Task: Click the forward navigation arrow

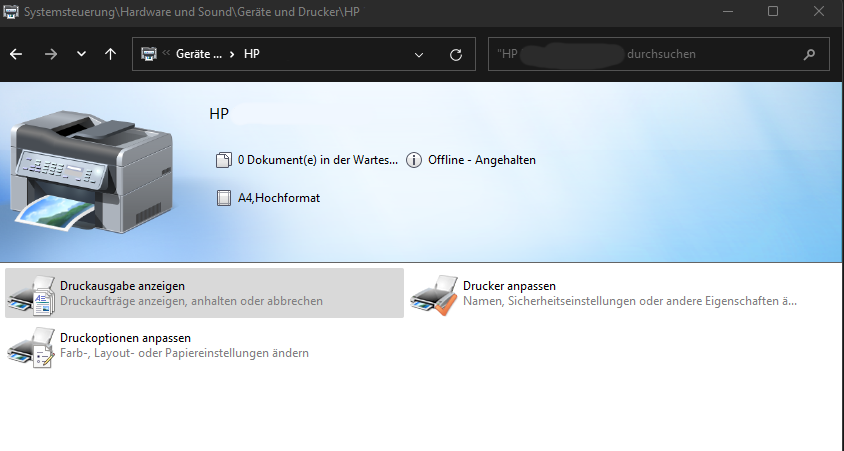Action: click(x=51, y=54)
